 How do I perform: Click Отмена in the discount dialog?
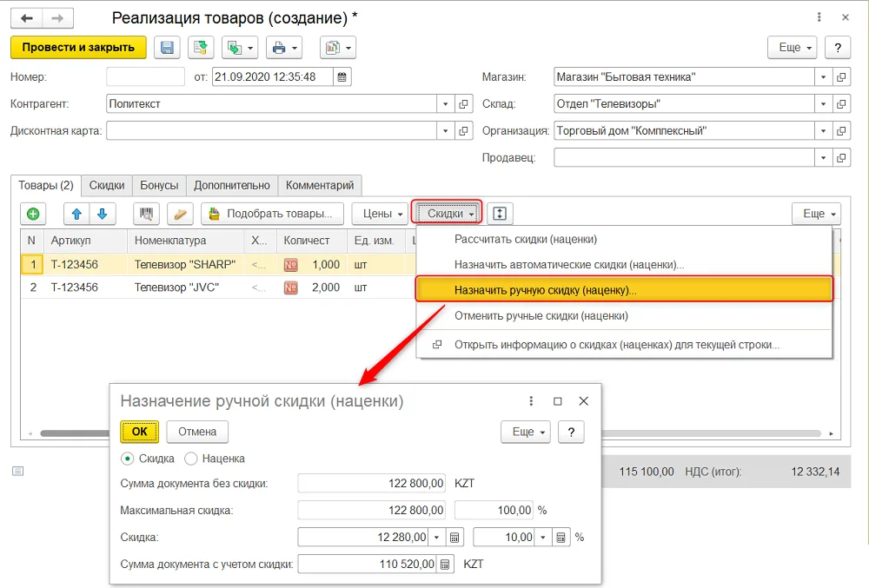(197, 432)
